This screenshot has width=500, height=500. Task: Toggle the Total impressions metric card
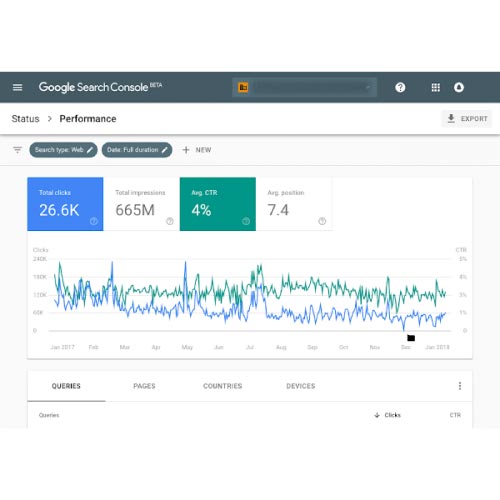(142, 204)
